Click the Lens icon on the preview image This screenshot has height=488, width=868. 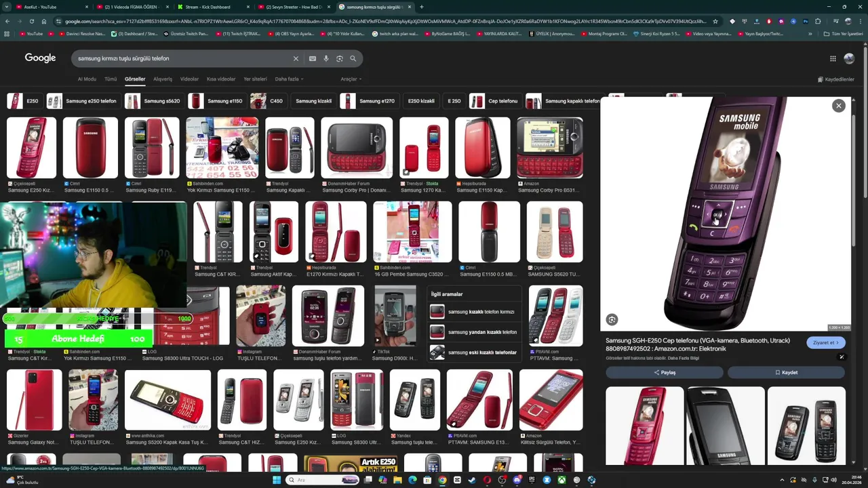(612, 319)
